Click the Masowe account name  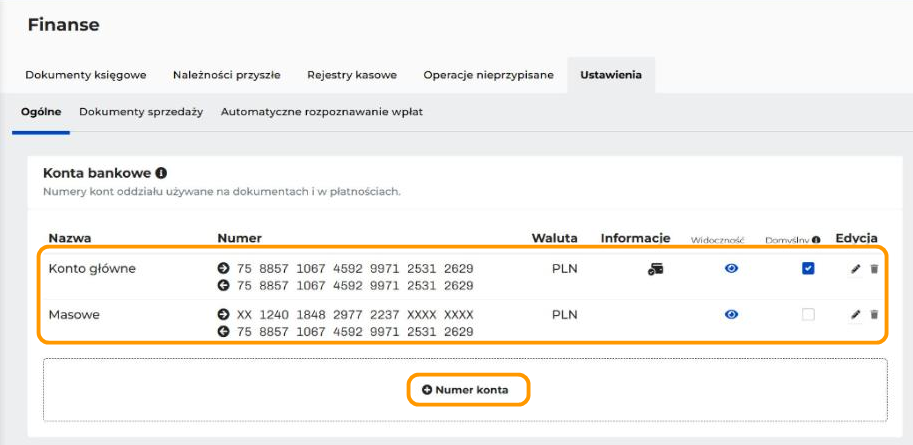(x=74, y=315)
